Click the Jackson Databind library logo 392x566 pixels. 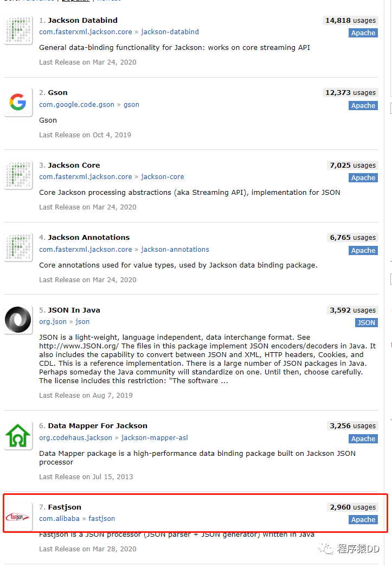click(18, 30)
